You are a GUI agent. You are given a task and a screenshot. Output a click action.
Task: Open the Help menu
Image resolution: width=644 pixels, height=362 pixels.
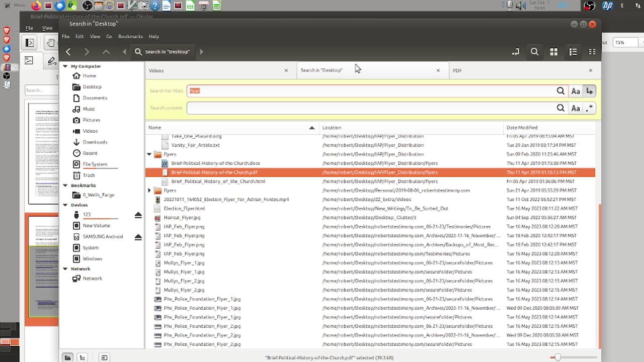154,37
